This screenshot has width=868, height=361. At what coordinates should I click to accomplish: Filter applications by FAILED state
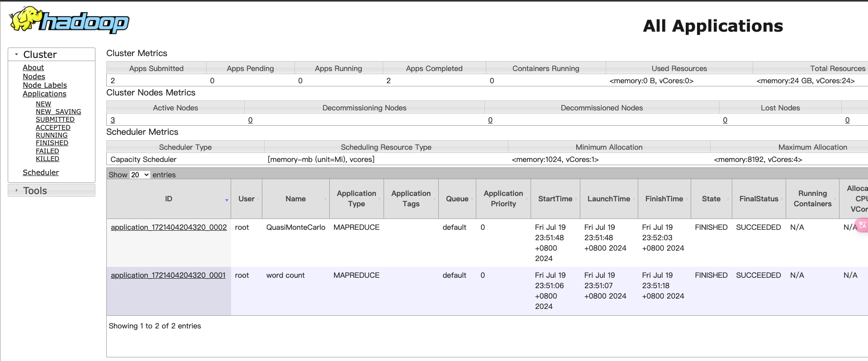47,151
